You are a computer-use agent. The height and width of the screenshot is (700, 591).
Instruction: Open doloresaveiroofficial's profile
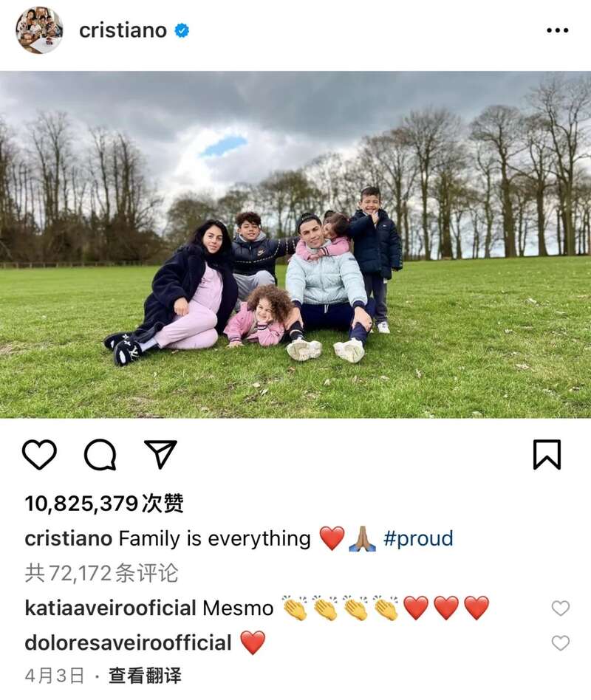pyautogui.click(x=129, y=643)
